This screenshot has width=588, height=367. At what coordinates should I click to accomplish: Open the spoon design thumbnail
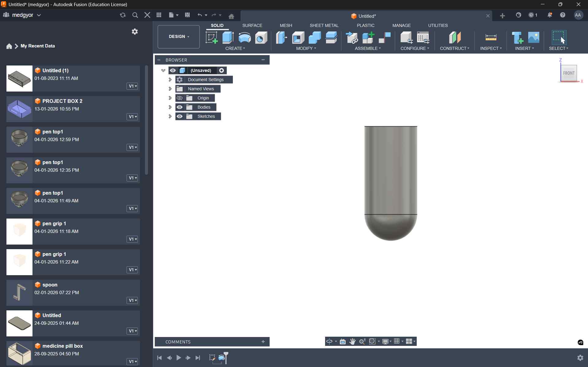[19, 293]
